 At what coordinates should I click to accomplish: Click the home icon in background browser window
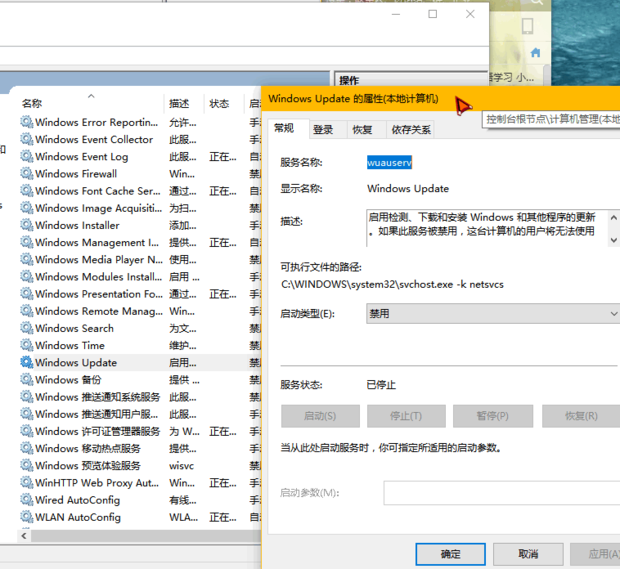535,52
